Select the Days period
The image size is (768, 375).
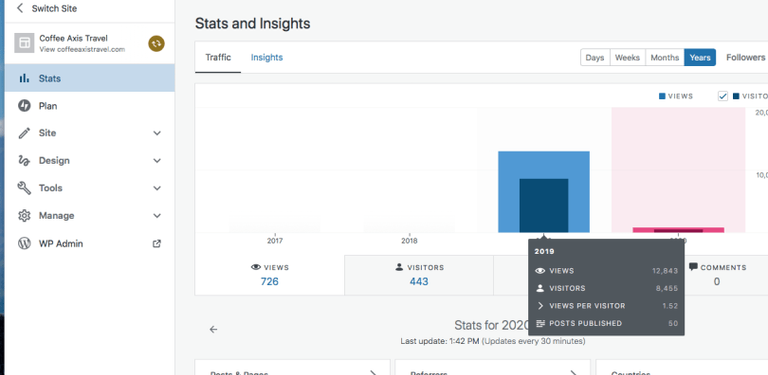pos(595,57)
